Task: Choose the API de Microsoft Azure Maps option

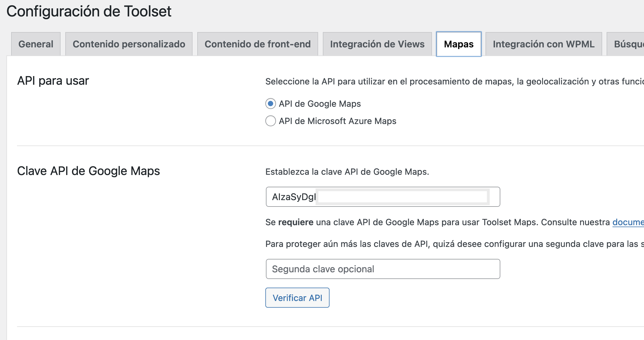Action: pyautogui.click(x=271, y=121)
